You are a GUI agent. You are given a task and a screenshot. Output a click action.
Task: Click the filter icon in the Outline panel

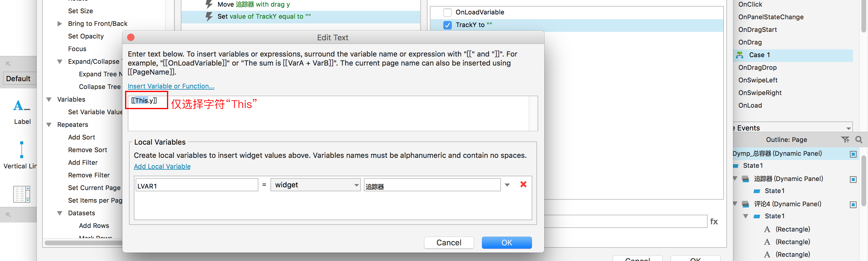(845, 140)
